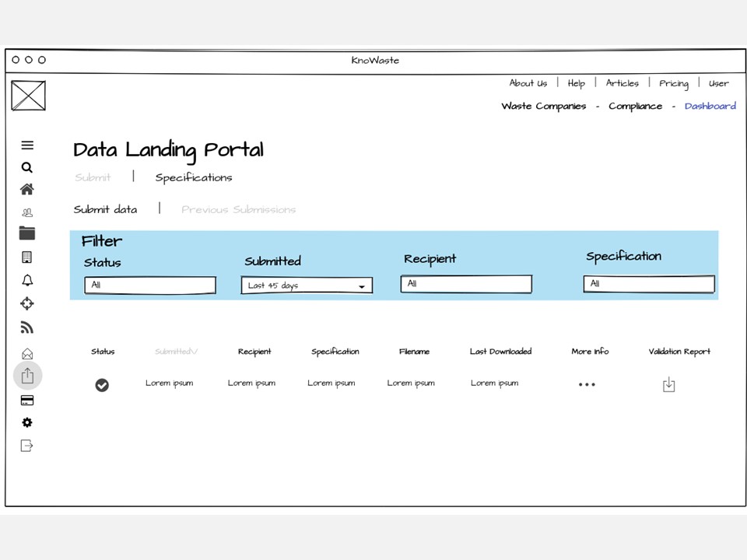Switch to the Specifications tab
747x560 pixels.
pyautogui.click(x=194, y=177)
